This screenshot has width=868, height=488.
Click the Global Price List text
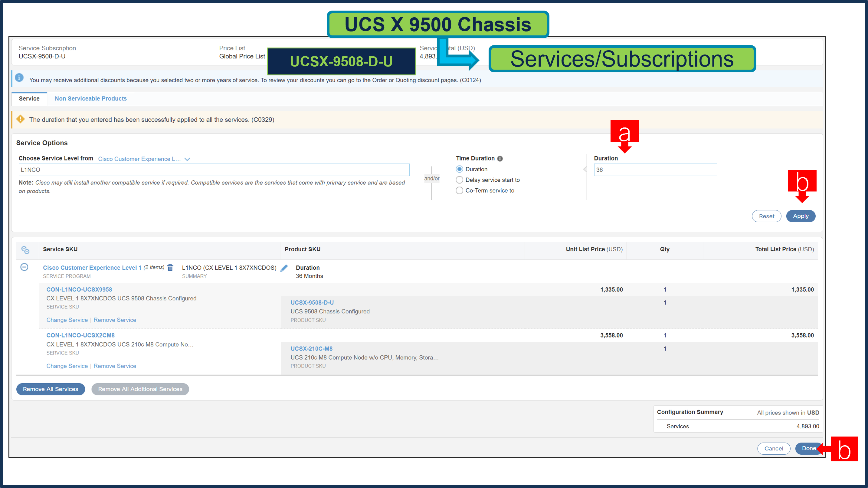pos(242,56)
